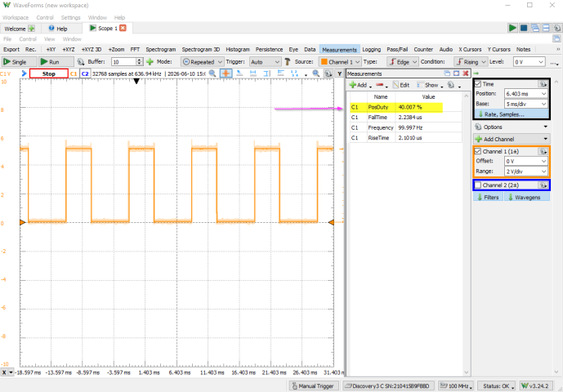Click the gear icon in Measurements toolbar
The height and width of the screenshot is (392, 563).
(451, 85)
